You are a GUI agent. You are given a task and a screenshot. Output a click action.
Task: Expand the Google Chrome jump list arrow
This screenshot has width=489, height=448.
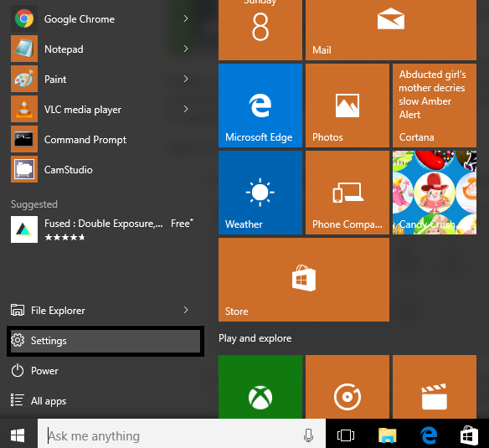click(x=186, y=18)
